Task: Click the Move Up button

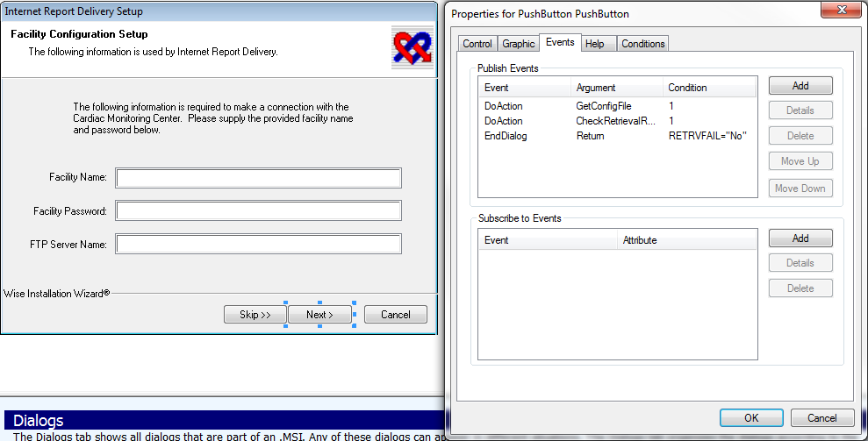Action: [800, 161]
